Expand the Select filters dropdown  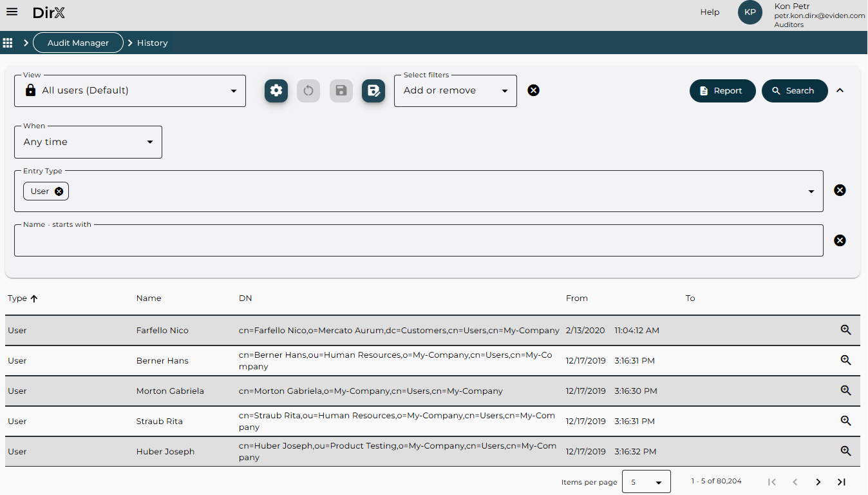[455, 91]
